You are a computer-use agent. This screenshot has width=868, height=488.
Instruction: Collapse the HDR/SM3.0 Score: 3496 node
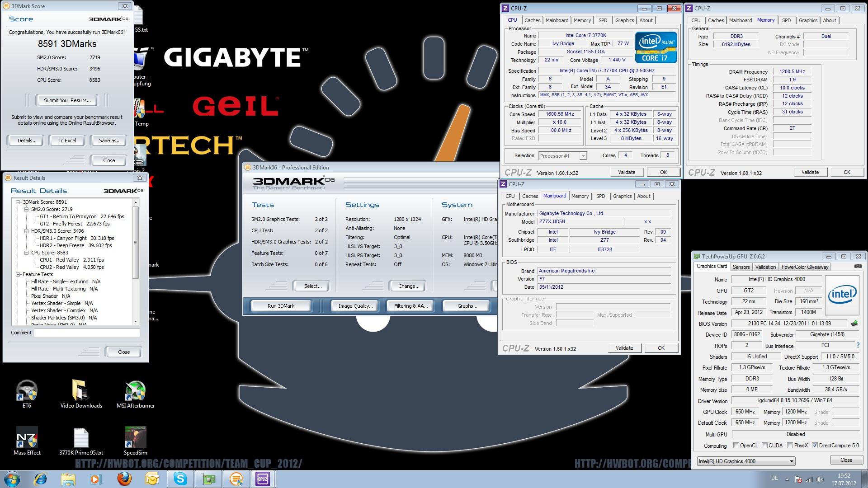click(x=27, y=231)
